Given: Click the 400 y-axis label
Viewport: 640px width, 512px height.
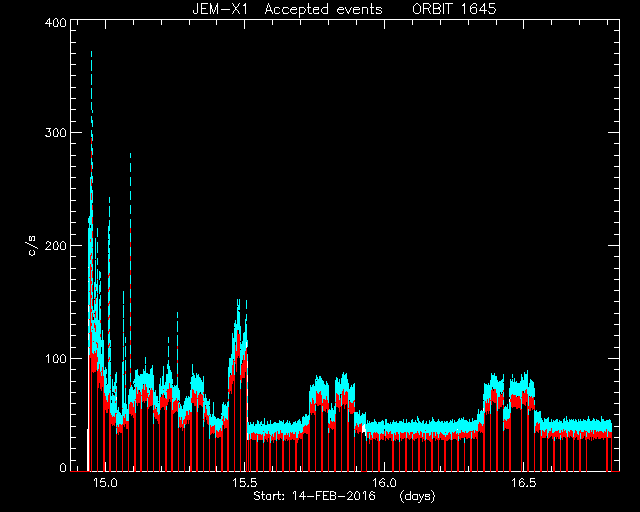Looking at the screenshot, I should coord(55,22).
